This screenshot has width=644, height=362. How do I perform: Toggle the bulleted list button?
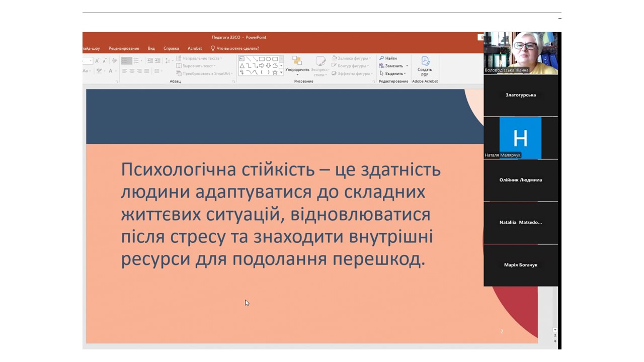pyautogui.click(x=126, y=60)
